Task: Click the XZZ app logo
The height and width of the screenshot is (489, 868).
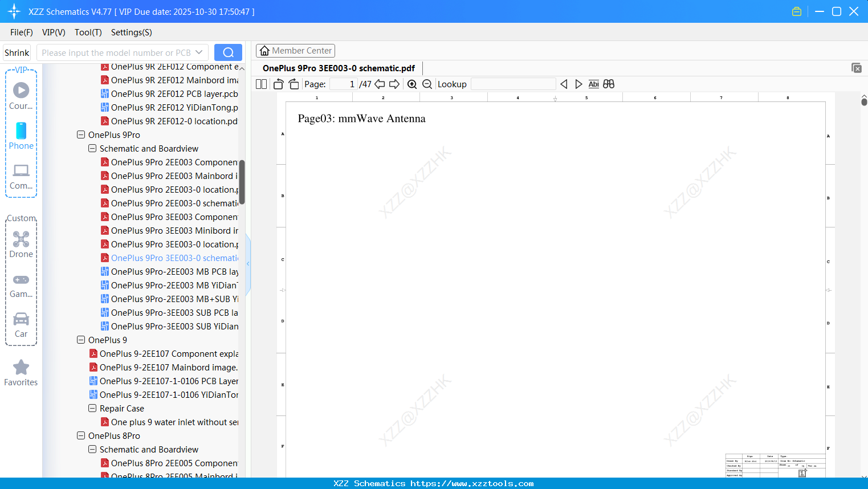Action: pos(14,11)
